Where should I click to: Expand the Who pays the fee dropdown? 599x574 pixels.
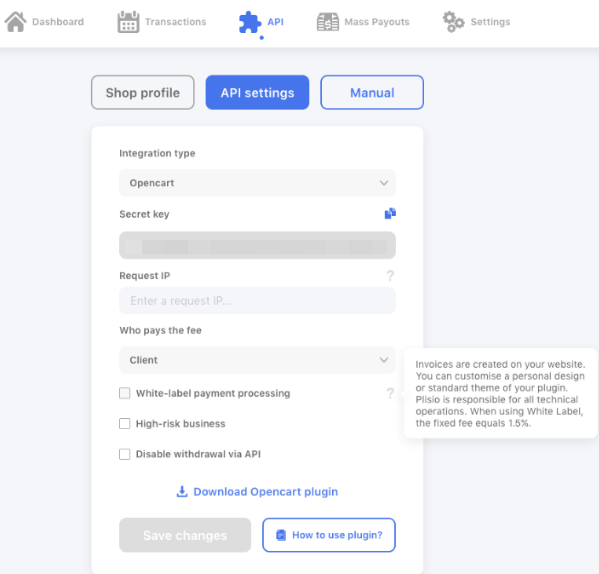click(257, 360)
